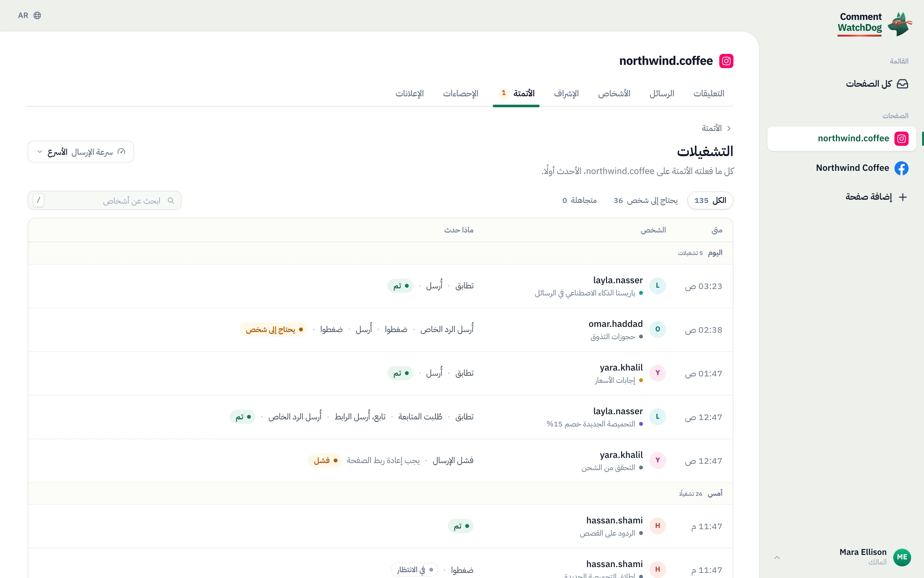Open the AR language selector
This screenshot has height=578, width=924.
(x=30, y=15)
